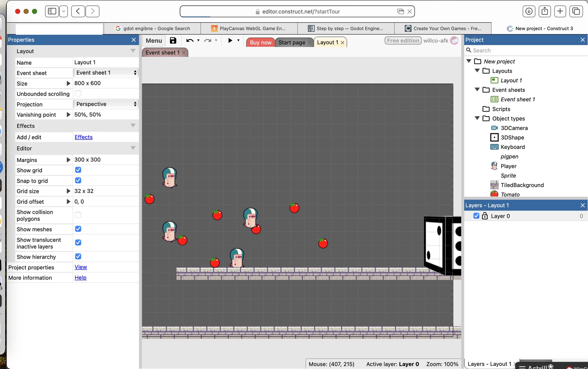Viewport: 588px width, 369px height.
Task: Click the Buy now button
Action: (260, 42)
